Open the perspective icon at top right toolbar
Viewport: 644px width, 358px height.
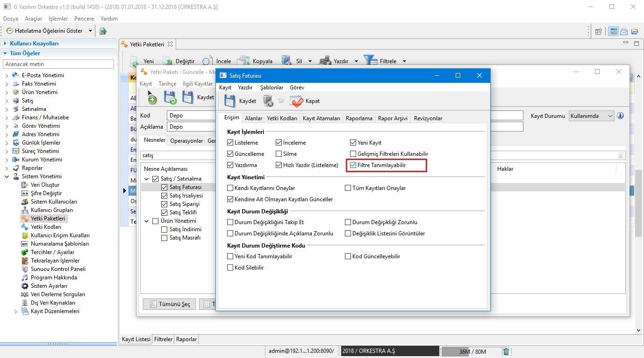598,31
